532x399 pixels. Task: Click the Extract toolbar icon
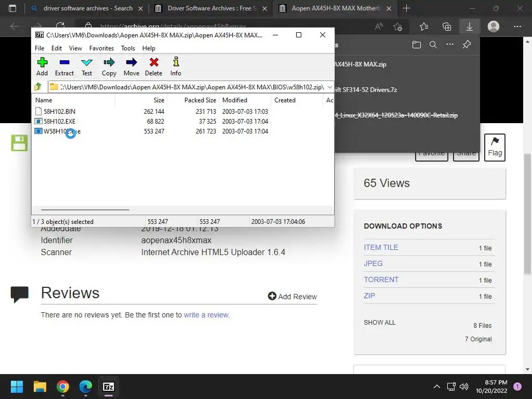64,66
